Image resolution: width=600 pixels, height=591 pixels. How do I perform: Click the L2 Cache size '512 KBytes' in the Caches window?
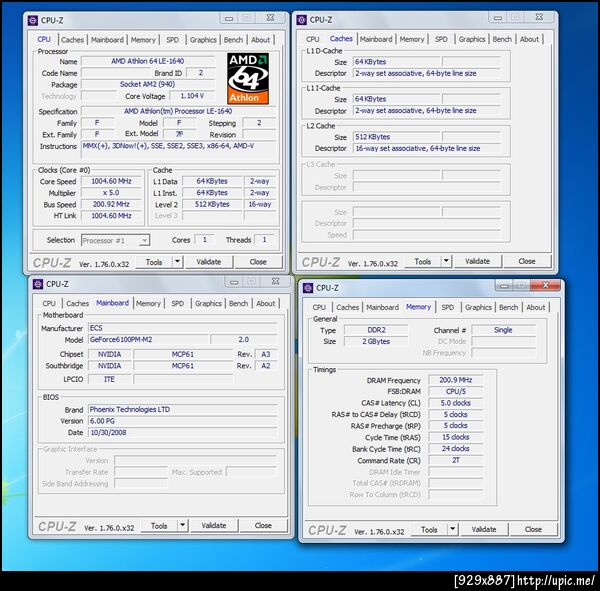pos(396,137)
